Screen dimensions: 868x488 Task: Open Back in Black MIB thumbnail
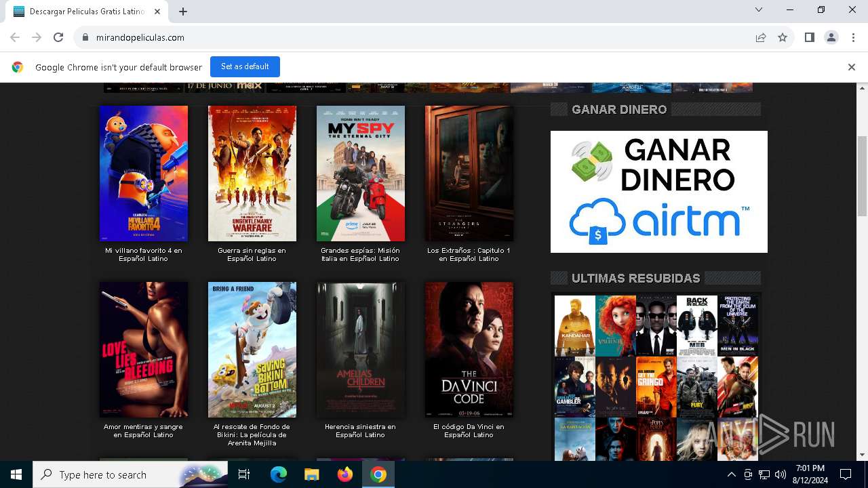click(x=697, y=326)
